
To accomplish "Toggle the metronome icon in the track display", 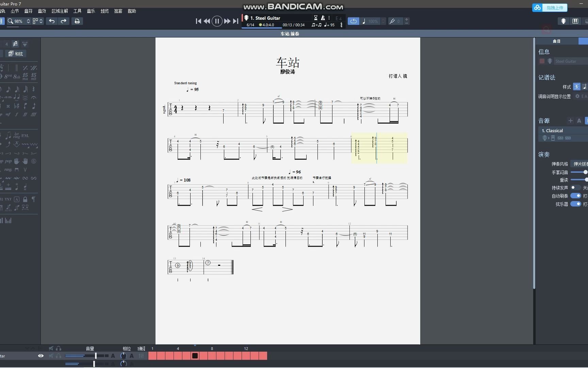I will coord(323,18).
